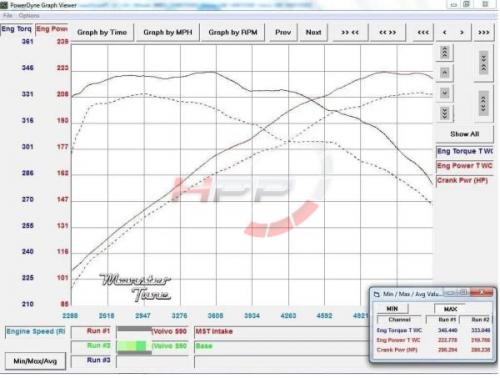The image size is (500, 378).
Task: Click the single left-arrow pan button
Action: pos(444,33)
